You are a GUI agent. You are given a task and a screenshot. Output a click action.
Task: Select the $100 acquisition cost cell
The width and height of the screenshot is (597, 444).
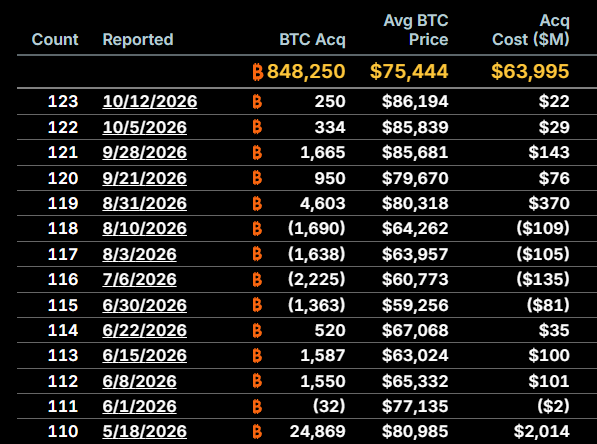pos(549,355)
